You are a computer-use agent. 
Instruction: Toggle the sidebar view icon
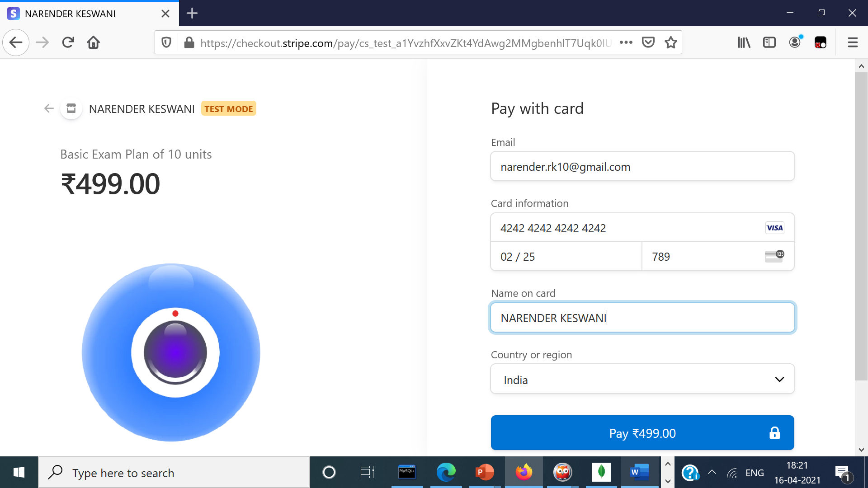[769, 42]
